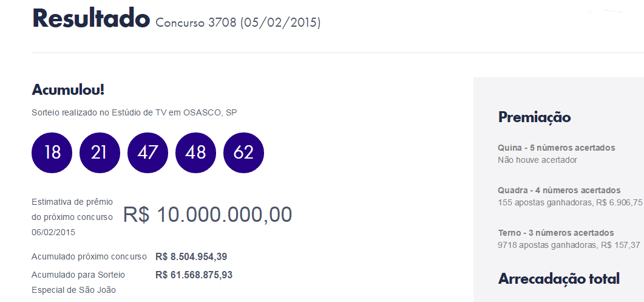Viewport: 644px width, 302px height.
Task: Click the R$ 8.504.954,39 accumulated value
Action: (x=191, y=257)
